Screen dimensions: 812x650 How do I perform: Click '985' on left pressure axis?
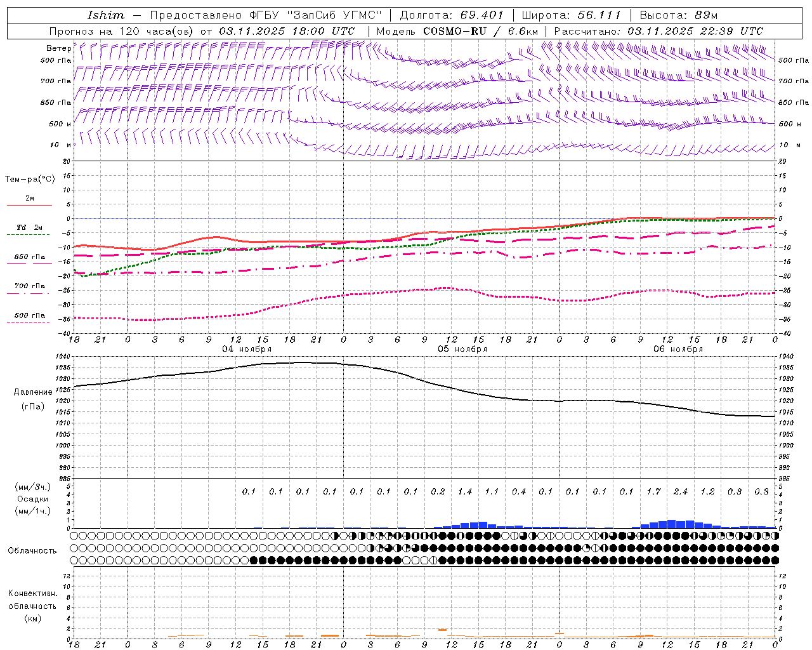tap(65, 479)
